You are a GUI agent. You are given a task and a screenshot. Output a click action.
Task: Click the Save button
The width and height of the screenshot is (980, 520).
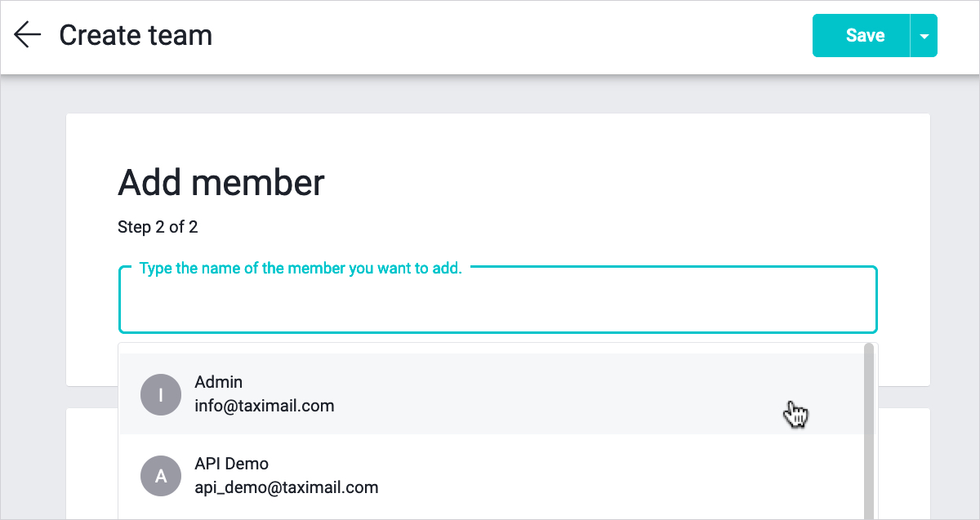tap(864, 35)
